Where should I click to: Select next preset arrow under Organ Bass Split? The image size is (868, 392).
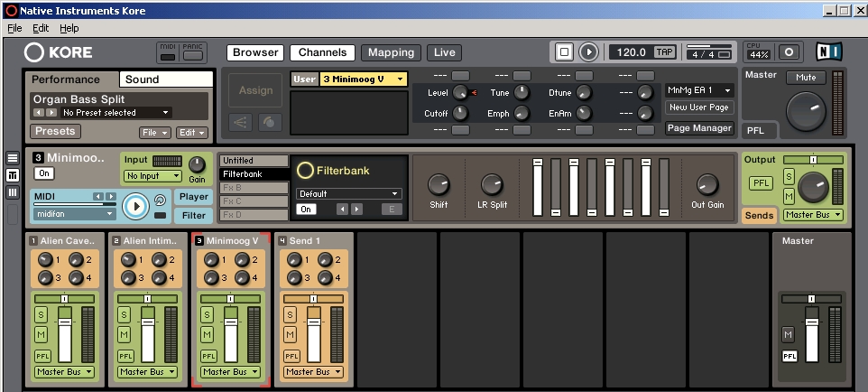tap(51, 113)
